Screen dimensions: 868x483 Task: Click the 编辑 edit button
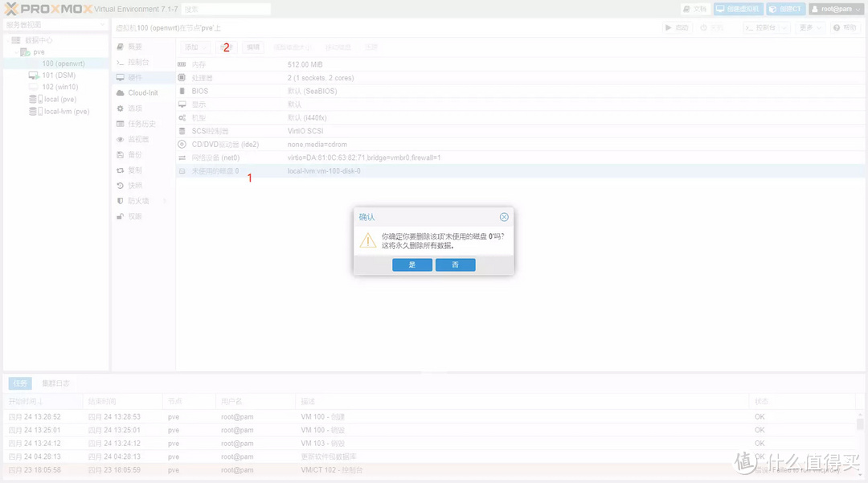tap(253, 47)
